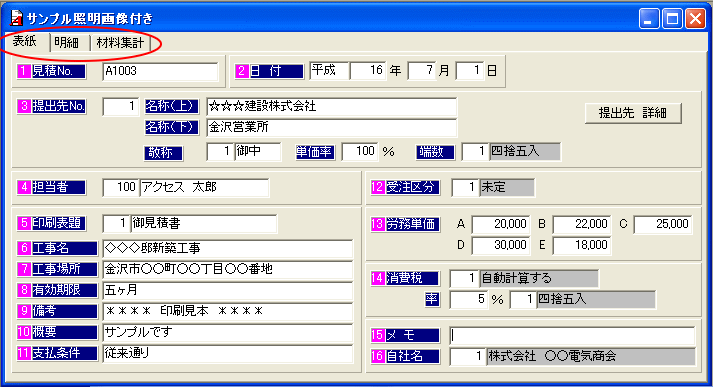Image resolution: width=713 pixels, height=387 pixels.
Task: Click the 有効期限 field showing 五ヶ月
Action: coord(228,290)
